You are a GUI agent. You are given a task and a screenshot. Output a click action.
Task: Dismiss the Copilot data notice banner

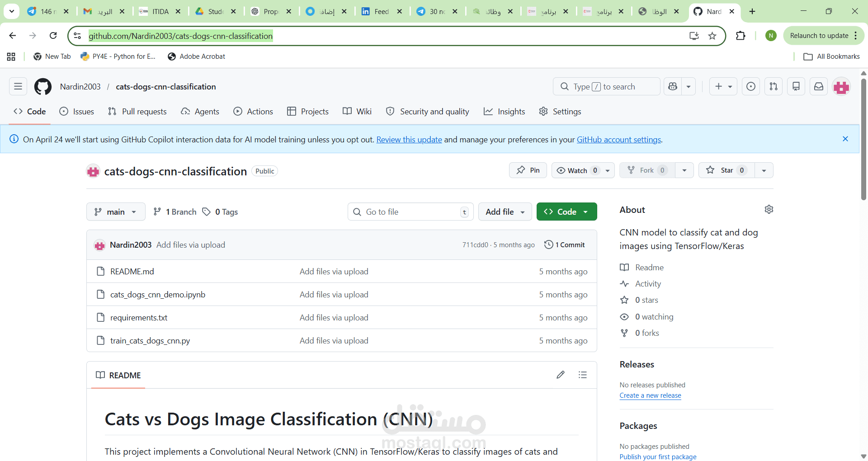click(x=845, y=139)
